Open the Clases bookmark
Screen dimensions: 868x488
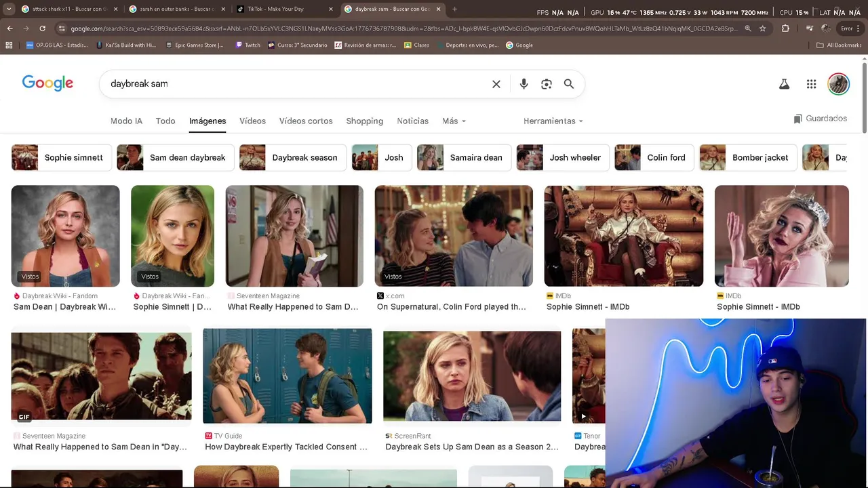416,45
